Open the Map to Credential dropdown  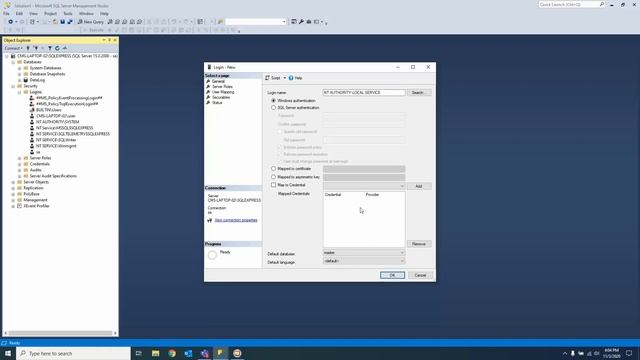tap(364, 186)
